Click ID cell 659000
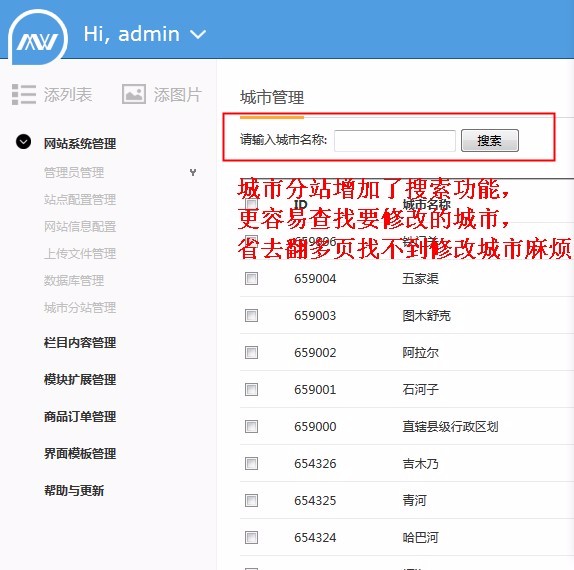 tap(315, 427)
